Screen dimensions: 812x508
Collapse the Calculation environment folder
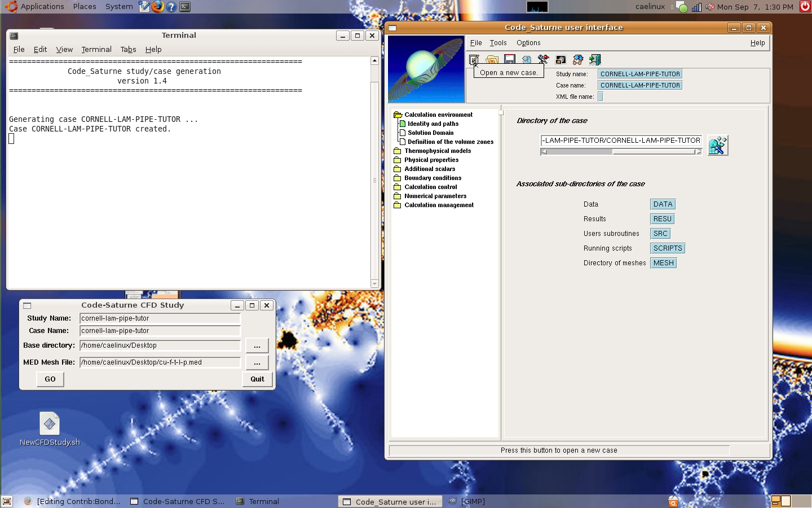pyautogui.click(x=398, y=115)
